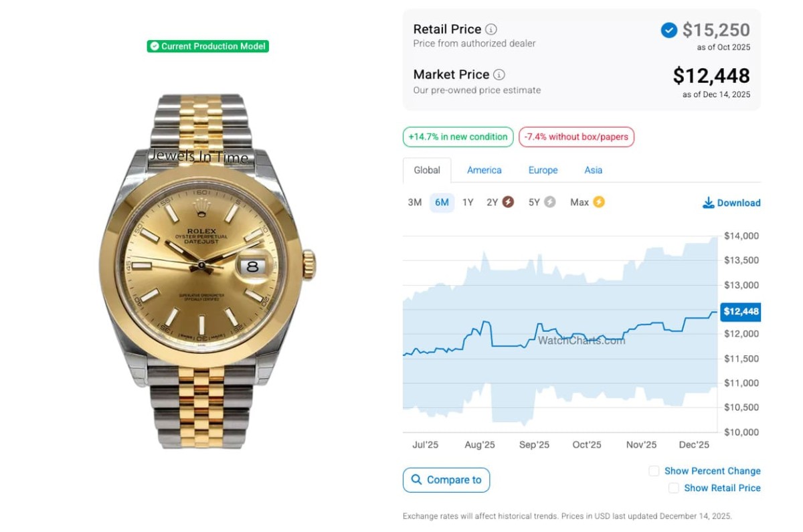Switch to the America tab
The width and height of the screenshot is (803, 532).
pyautogui.click(x=484, y=170)
